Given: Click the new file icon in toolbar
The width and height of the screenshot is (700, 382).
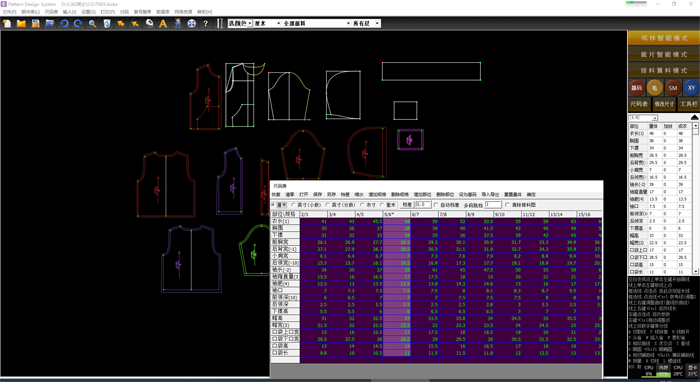Looking at the screenshot, I should pyautogui.click(x=7, y=23).
